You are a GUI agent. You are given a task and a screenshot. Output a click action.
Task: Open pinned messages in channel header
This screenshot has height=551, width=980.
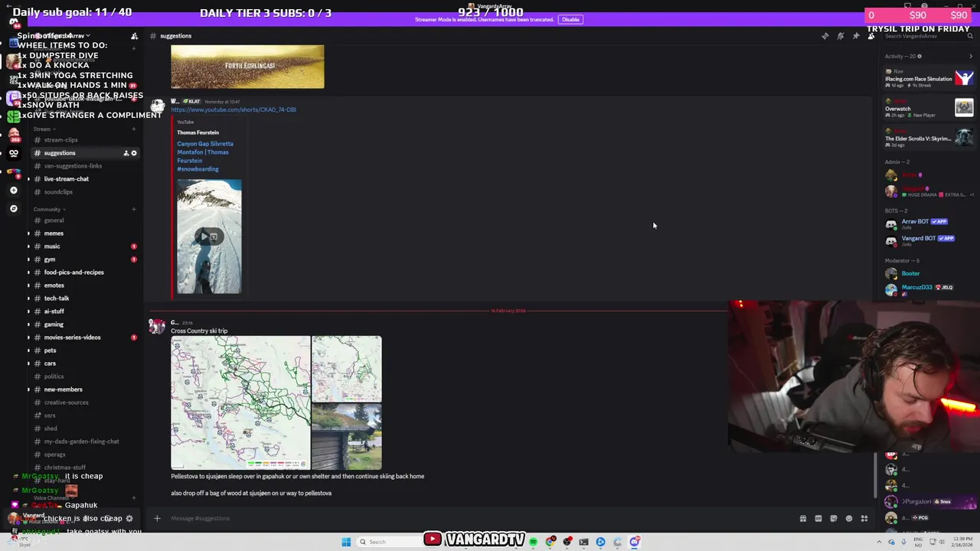[855, 36]
